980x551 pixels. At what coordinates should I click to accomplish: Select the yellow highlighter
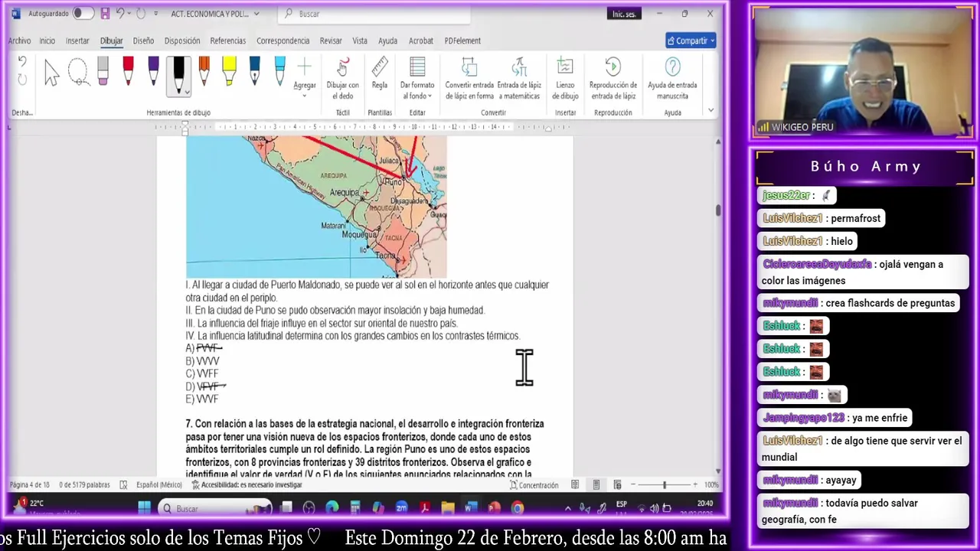click(229, 71)
